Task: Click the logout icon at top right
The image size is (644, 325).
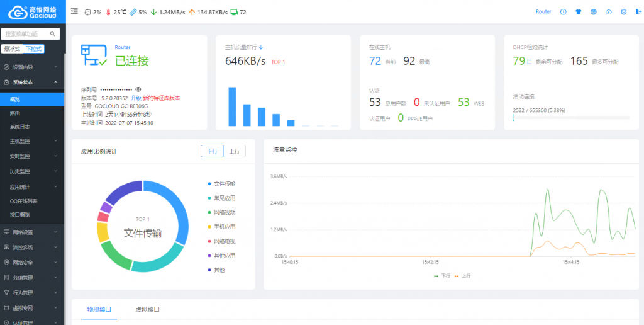Action: (x=638, y=12)
